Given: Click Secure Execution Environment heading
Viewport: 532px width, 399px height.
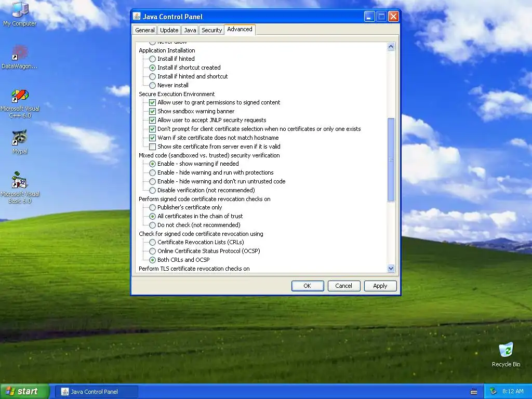Looking at the screenshot, I should tap(177, 94).
